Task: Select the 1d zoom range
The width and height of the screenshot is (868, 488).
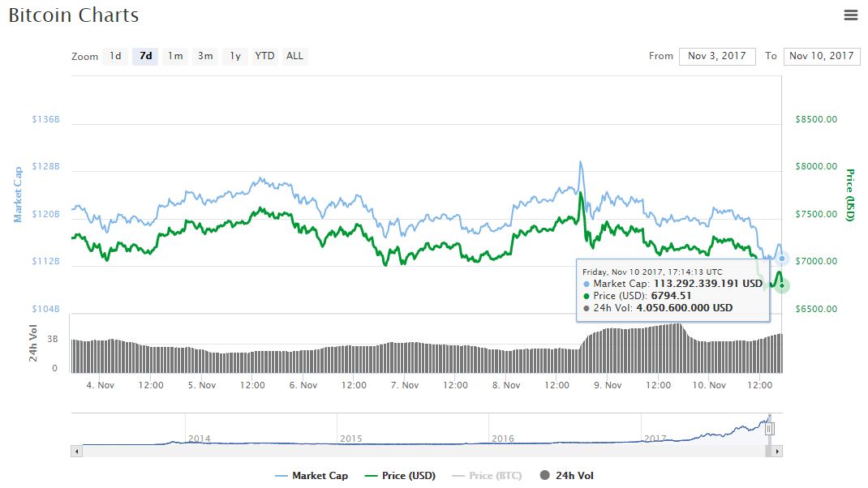Action: (x=116, y=56)
